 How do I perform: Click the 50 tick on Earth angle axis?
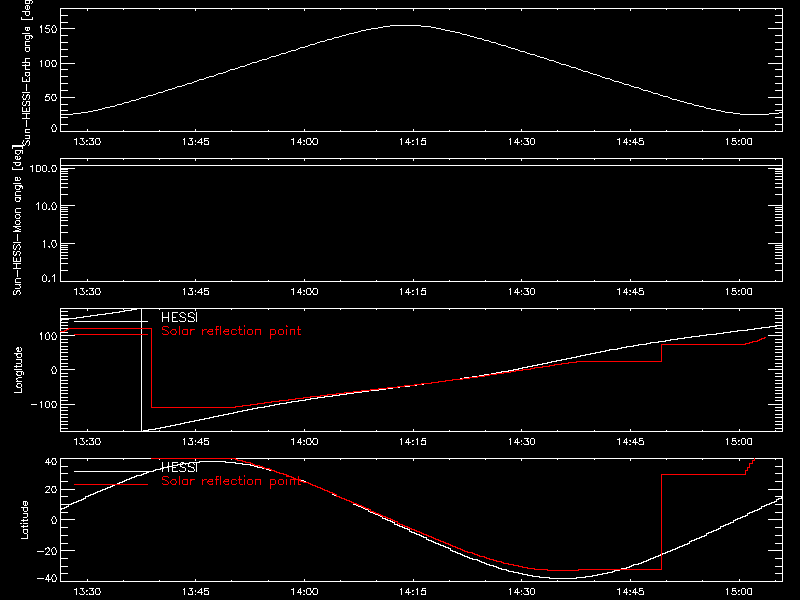(51, 97)
